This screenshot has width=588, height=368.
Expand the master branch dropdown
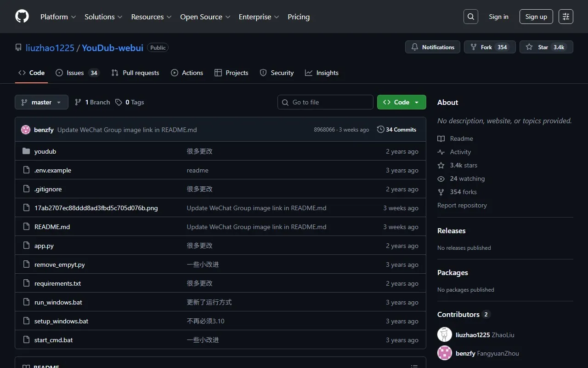(x=41, y=102)
